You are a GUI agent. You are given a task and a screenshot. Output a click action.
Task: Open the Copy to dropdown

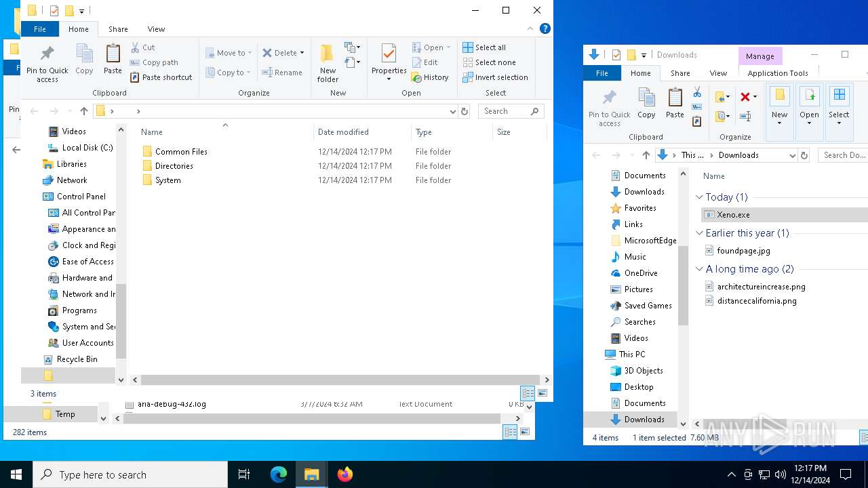pos(228,73)
